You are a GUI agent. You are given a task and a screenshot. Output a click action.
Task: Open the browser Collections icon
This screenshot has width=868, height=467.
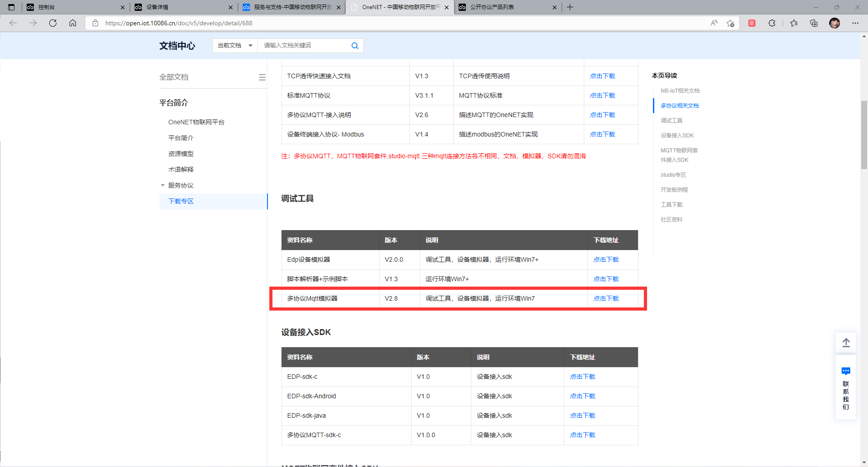[814, 23]
